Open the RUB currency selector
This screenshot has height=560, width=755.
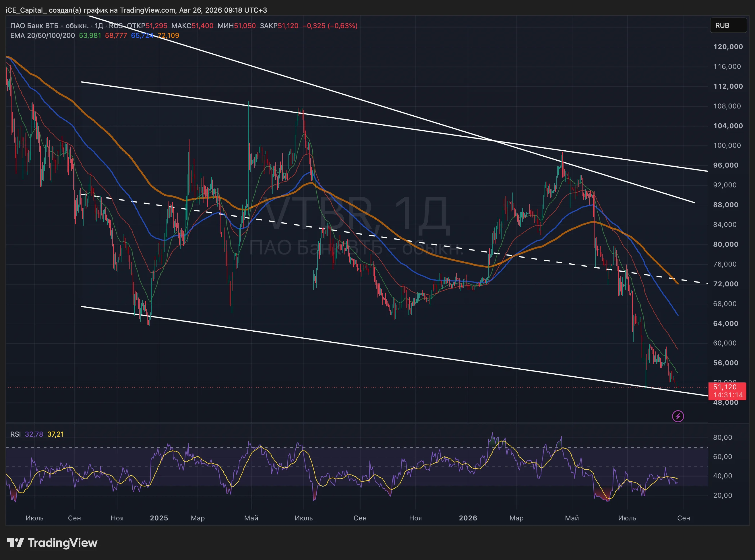(x=728, y=26)
